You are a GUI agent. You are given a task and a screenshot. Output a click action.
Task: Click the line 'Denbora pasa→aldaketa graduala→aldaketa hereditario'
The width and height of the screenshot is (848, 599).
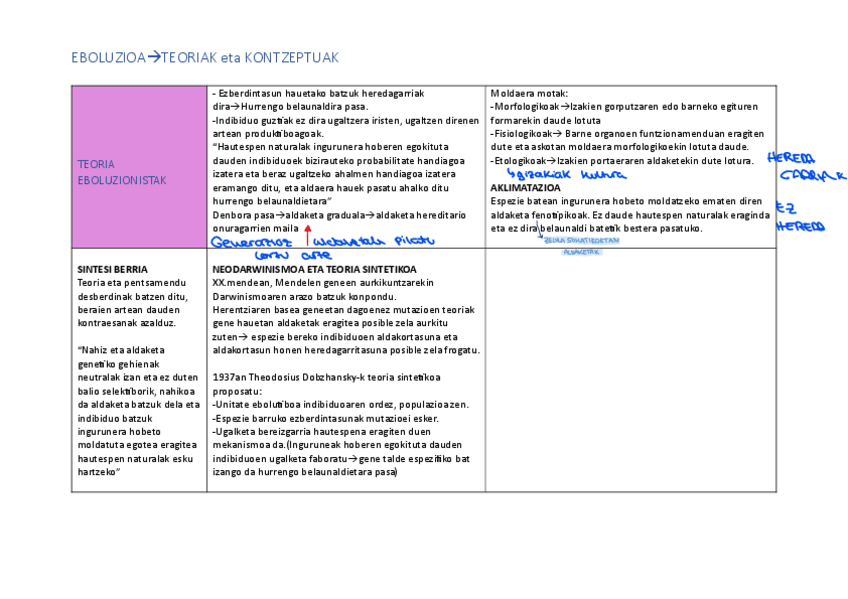point(339,215)
